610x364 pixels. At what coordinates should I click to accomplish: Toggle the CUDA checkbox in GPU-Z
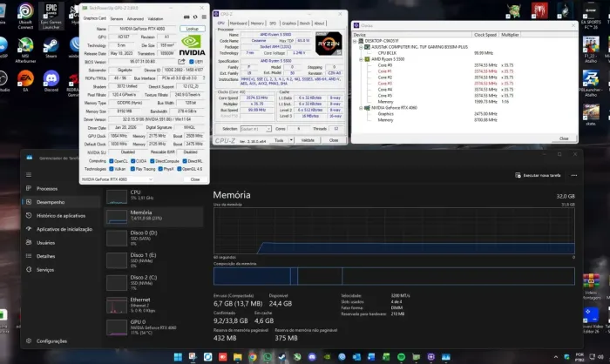click(133, 161)
